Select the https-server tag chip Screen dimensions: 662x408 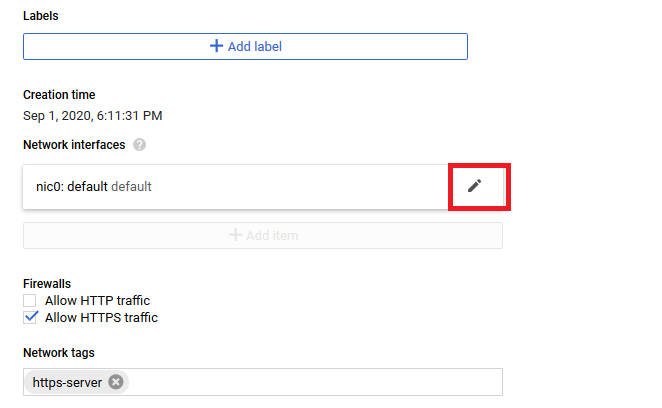tap(67, 383)
